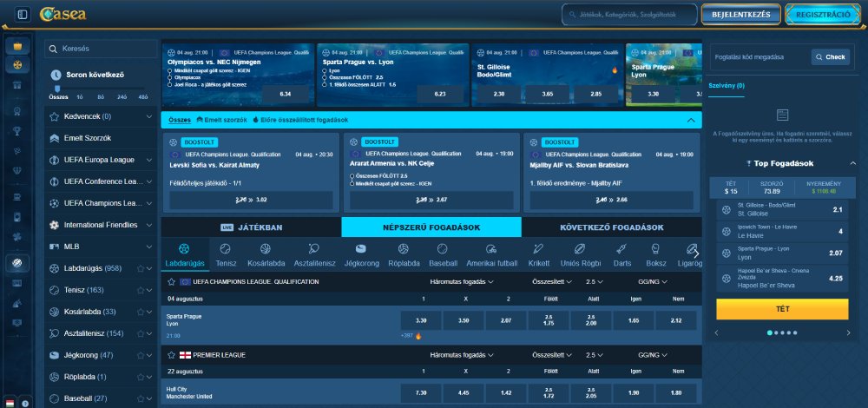Set time filter to 24ó

[122, 97]
